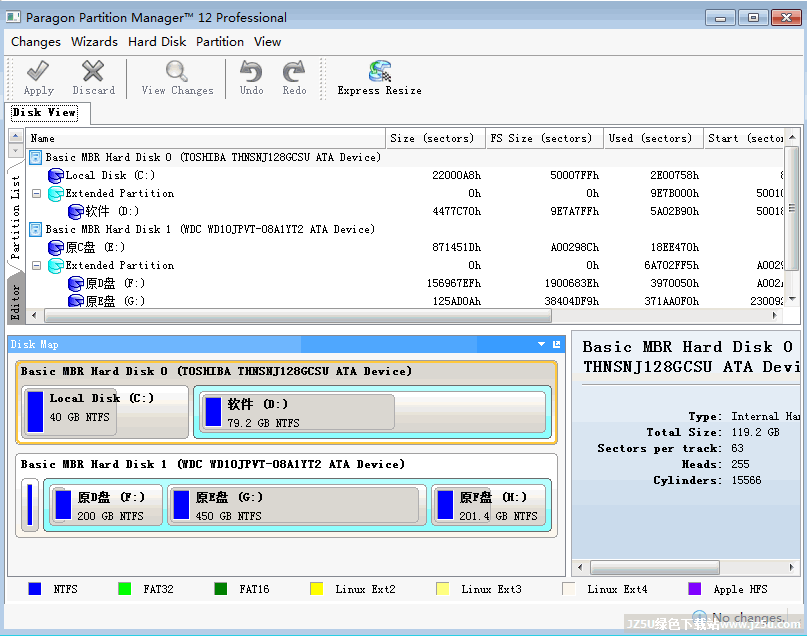
Task: Click Disk 1 Extended Partition icon
Action: [56, 266]
